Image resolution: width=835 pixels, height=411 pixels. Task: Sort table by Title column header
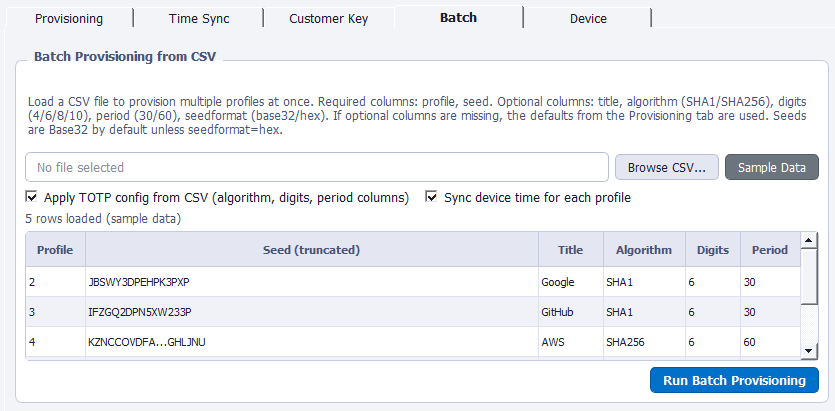569,249
